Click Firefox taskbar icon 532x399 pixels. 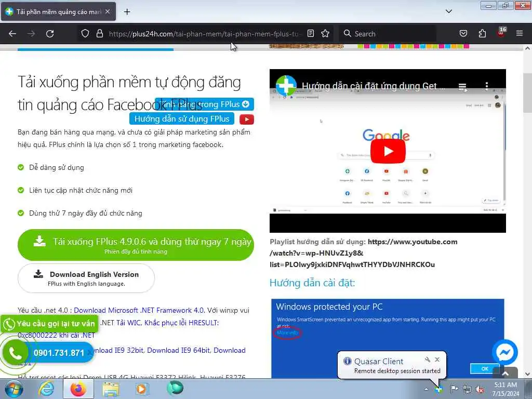click(x=78, y=389)
